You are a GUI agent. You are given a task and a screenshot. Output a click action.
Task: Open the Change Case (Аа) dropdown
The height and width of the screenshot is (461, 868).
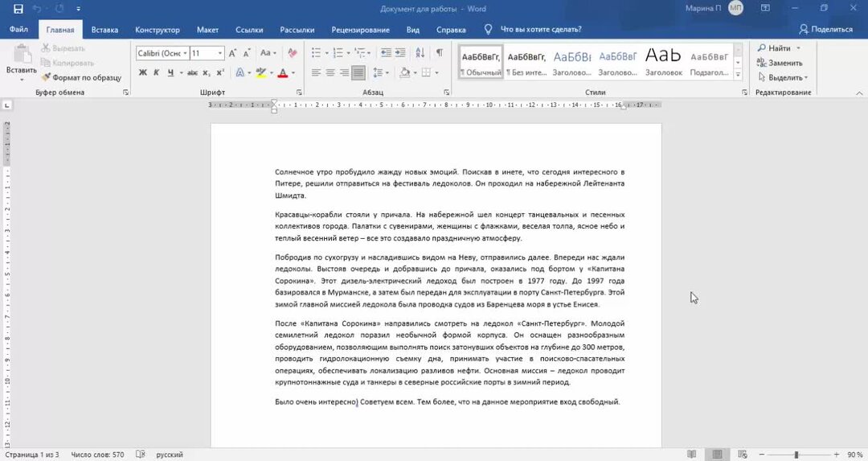pyautogui.click(x=268, y=53)
